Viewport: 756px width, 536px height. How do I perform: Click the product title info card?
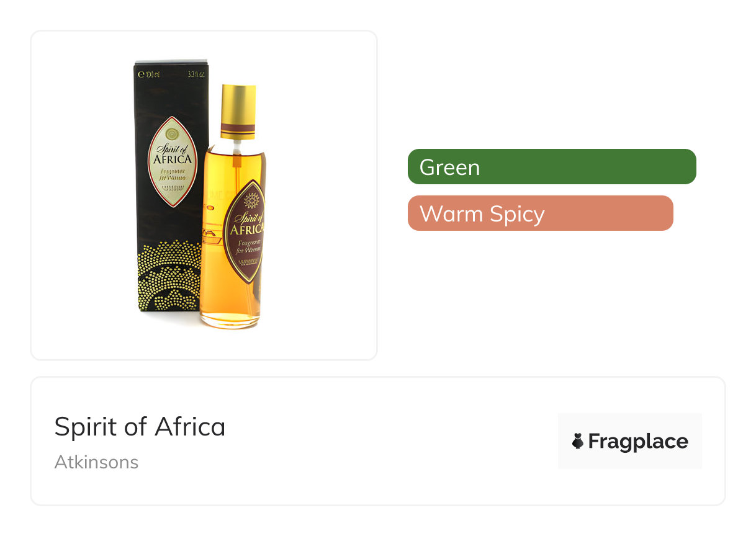(x=378, y=441)
